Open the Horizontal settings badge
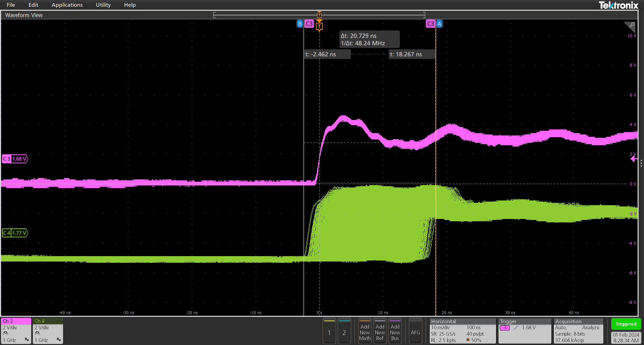Viewport: 644px width, 345px height. (462, 331)
